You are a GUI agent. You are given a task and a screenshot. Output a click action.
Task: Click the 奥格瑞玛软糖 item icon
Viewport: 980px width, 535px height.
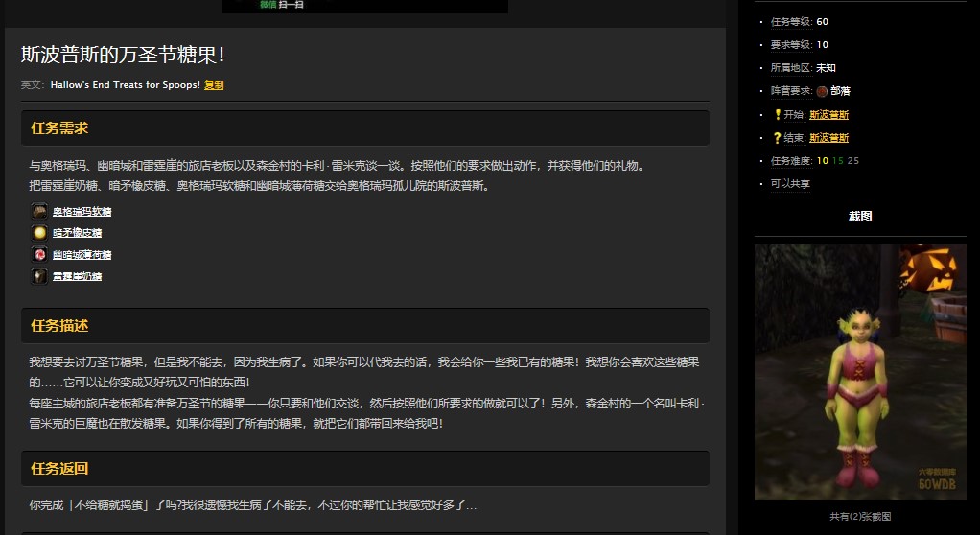tap(39, 211)
